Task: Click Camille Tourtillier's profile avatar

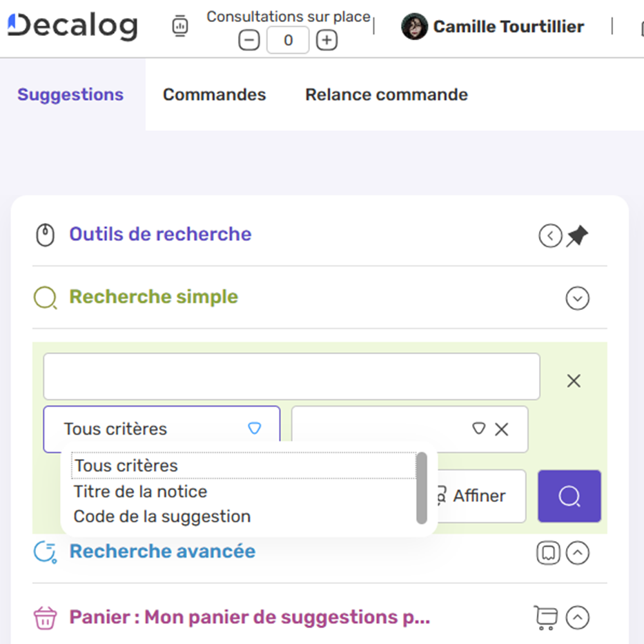Action: tap(414, 27)
